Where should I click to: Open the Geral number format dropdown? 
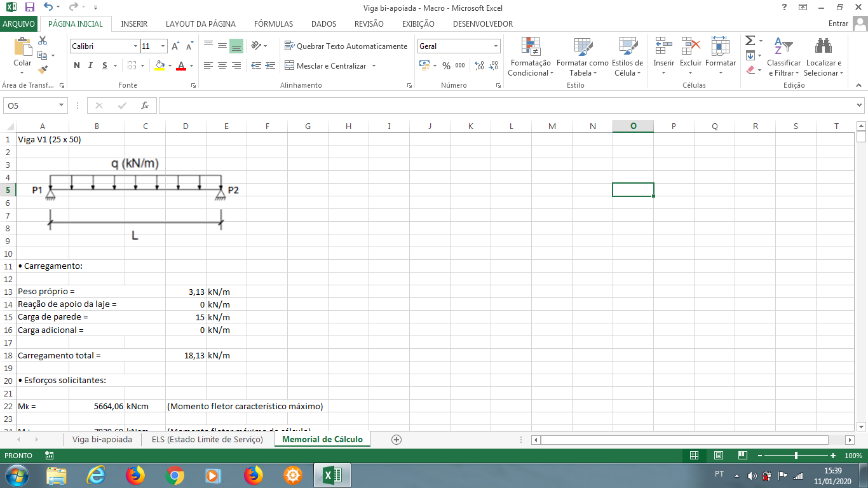click(496, 46)
